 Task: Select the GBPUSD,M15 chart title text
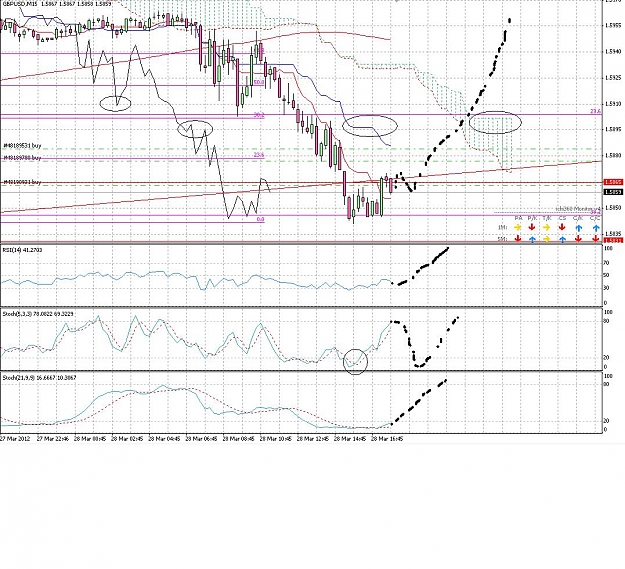[x=18, y=4]
